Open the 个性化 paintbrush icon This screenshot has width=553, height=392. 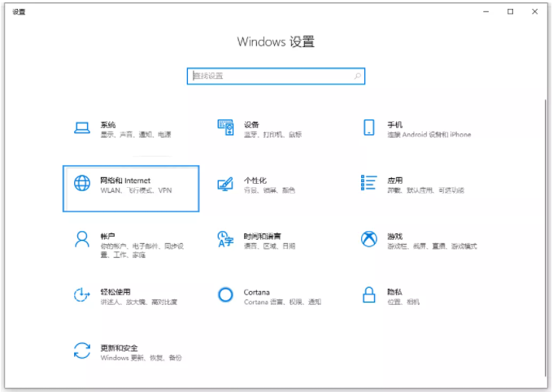pyautogui.click(x=225, y=184)
